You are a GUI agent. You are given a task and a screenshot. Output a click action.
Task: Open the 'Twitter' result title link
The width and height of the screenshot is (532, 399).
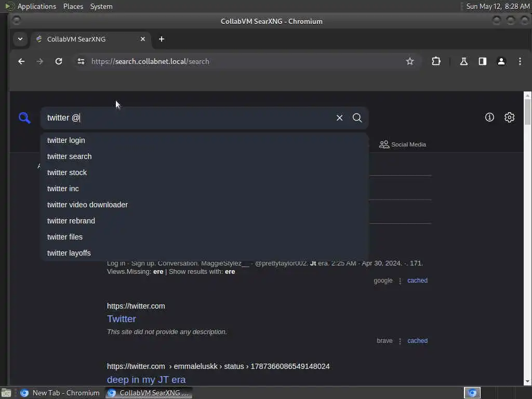pos(122,319)
